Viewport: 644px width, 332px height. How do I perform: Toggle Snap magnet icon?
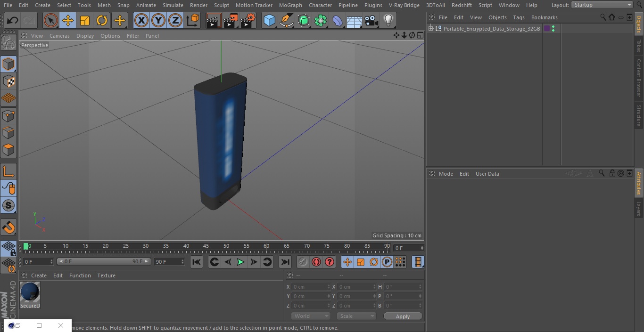click(x=8, y=227)
